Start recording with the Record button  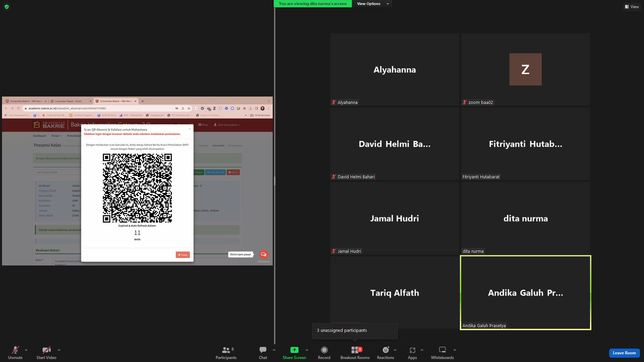click(324, 353)
